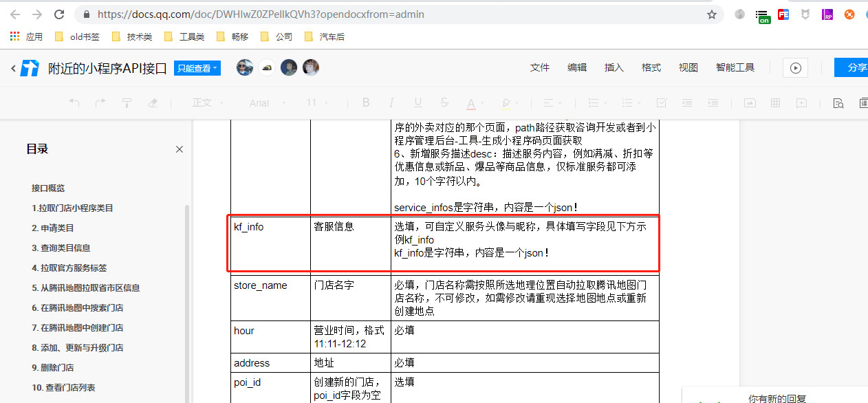Reload the page in the browser
Image resolution: width=868 pixels, height=403 pixels.
(x=59, y=14)
